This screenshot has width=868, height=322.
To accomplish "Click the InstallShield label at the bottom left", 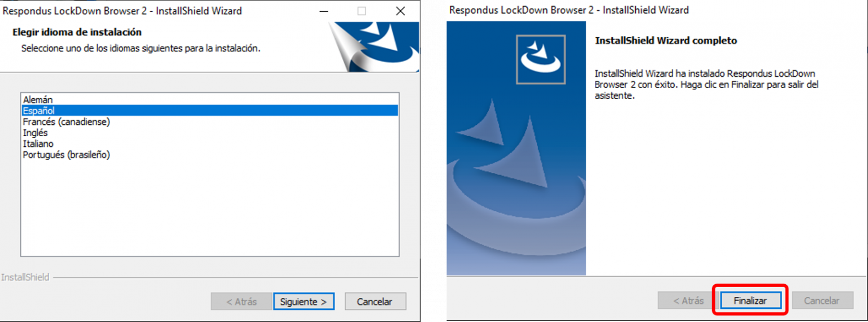I will [25, 277].
